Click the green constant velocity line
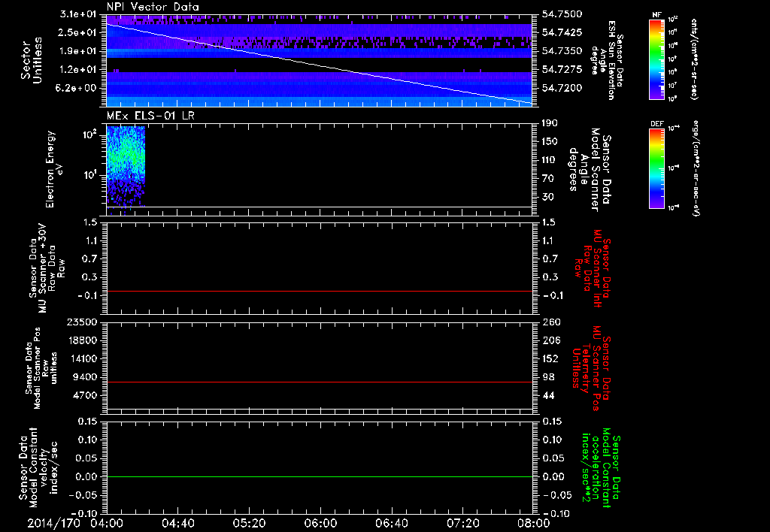The image size is (770, 532). 319,476
